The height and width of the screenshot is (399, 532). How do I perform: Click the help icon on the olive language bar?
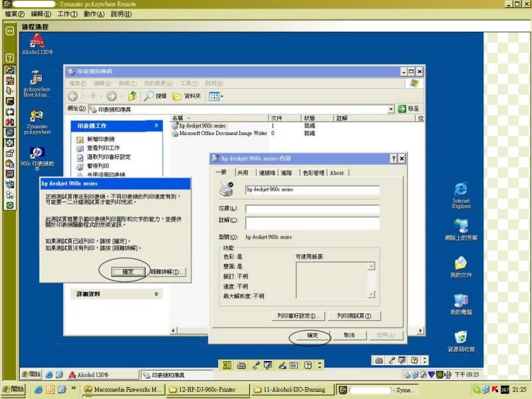coord(308,365)
